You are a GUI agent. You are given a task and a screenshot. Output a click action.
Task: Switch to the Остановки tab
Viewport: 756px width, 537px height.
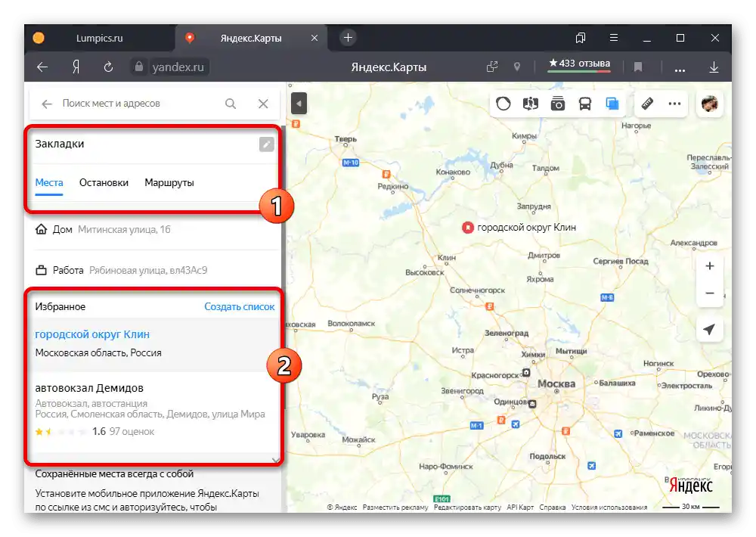coord(104,183)
